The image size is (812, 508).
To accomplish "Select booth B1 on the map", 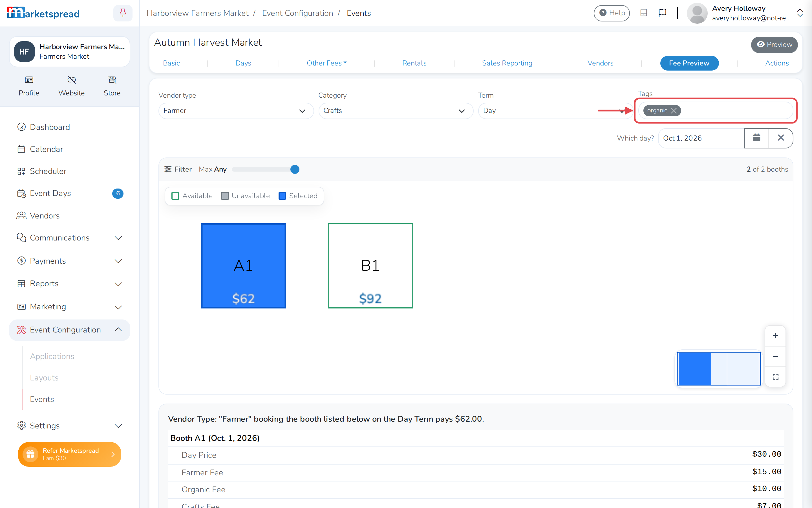I will 370,266.
